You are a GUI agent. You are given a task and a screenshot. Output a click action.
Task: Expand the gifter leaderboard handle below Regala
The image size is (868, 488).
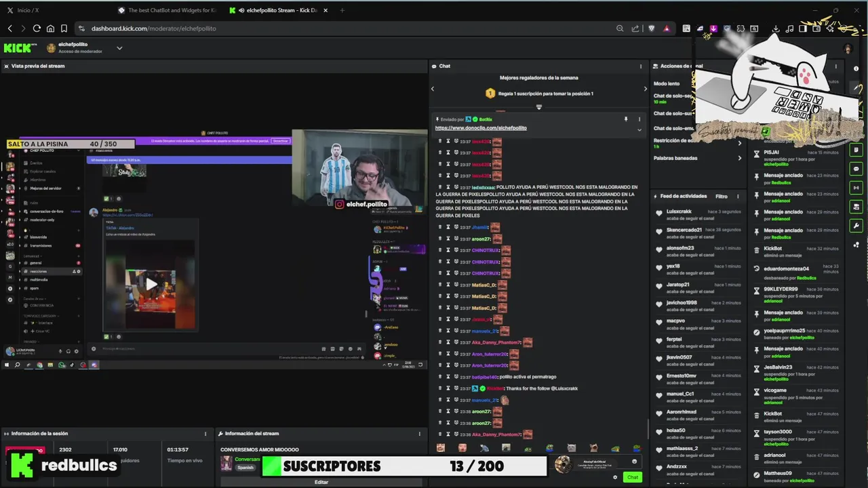click(539, 107)
